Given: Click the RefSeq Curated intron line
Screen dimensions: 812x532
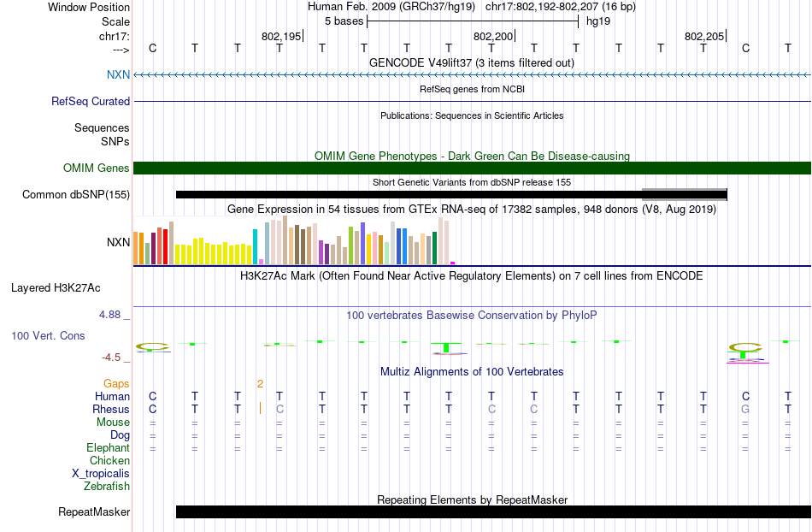Looking at the screenshot, I should pyautogui.click(x=473, y=102).
